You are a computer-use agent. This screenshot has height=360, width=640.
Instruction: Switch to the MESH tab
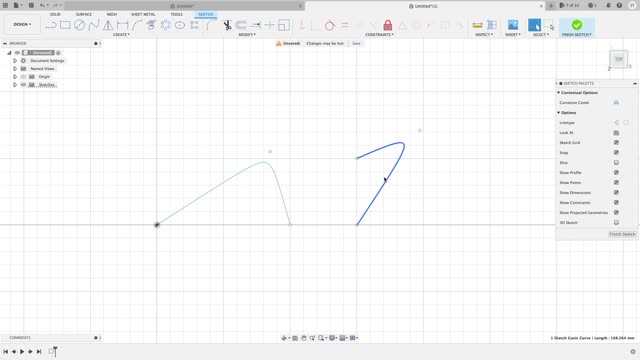111,14
